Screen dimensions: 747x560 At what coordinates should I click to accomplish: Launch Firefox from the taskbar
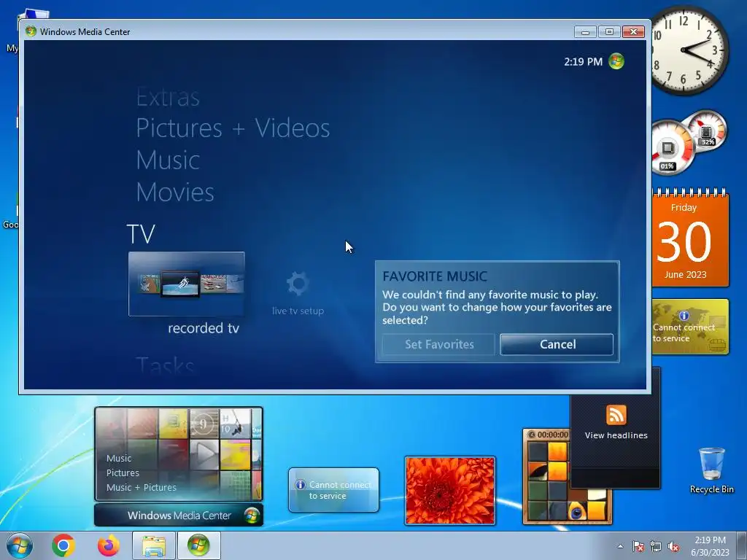click(x=108, y=545)
